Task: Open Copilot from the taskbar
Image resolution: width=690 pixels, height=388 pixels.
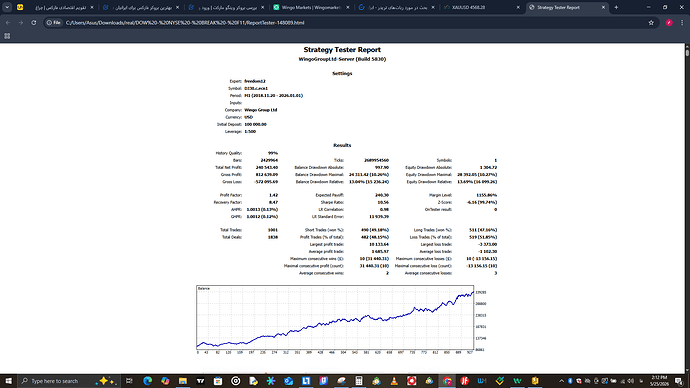Action: tap(165, 381)
